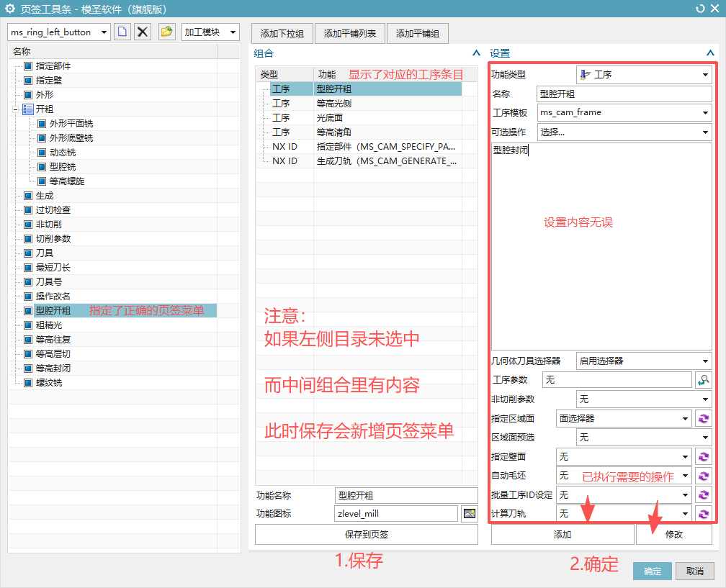
Task: Click the delete X icon in toolbar
Action: pyautogui.click(x=143, y=32)
